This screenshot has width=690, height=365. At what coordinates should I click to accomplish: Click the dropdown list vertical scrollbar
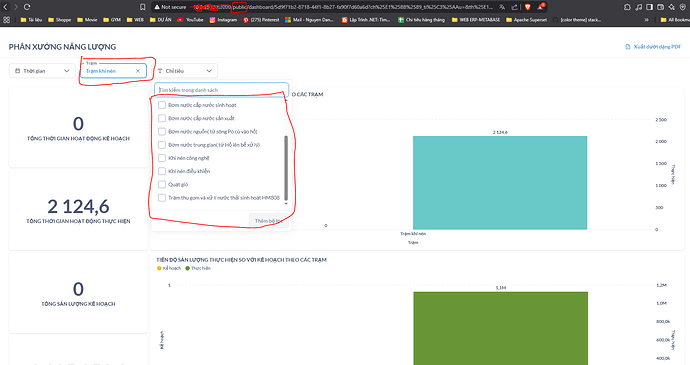tap(286, 168)
